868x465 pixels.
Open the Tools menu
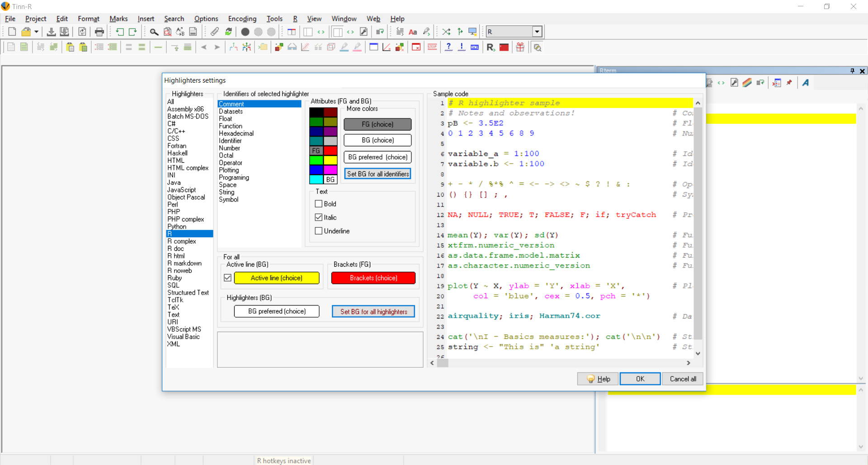[x=274, y=19]
